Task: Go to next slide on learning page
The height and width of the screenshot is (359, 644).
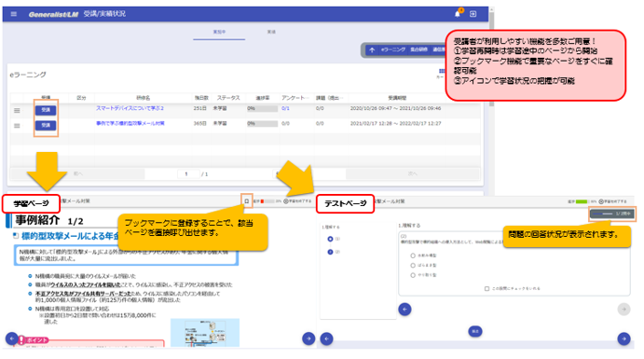Action: (x=308, y=338)
